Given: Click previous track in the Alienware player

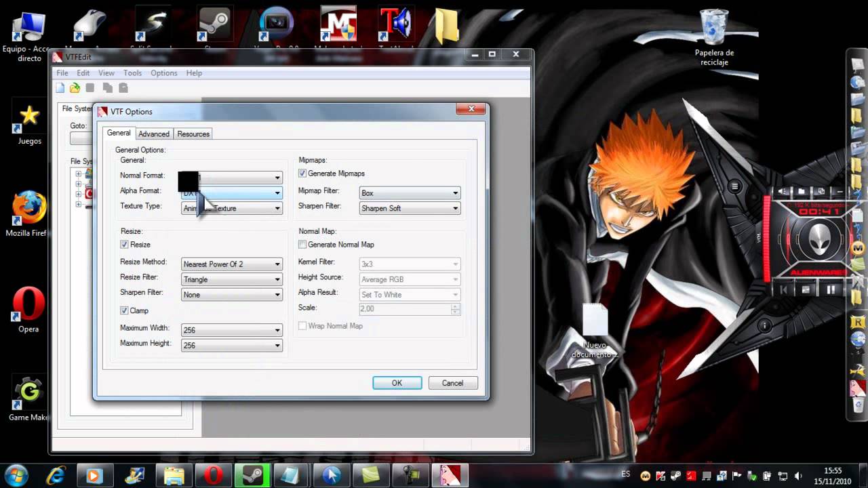Looking at the screenshot, I should click(x=783, y=289).
